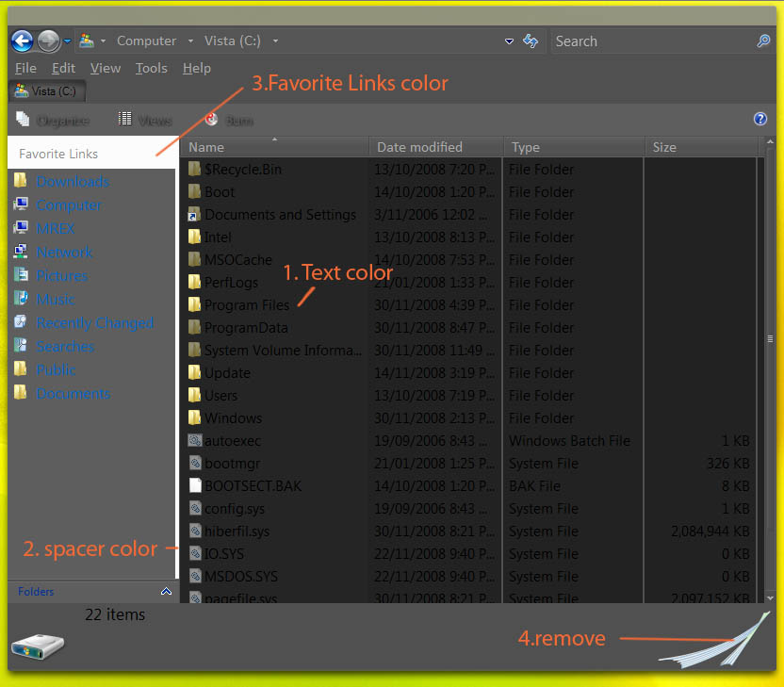This screenshot has width=784, height=687.
Task: Click the Burn disc toolbar button
Action: click(229, 120)
